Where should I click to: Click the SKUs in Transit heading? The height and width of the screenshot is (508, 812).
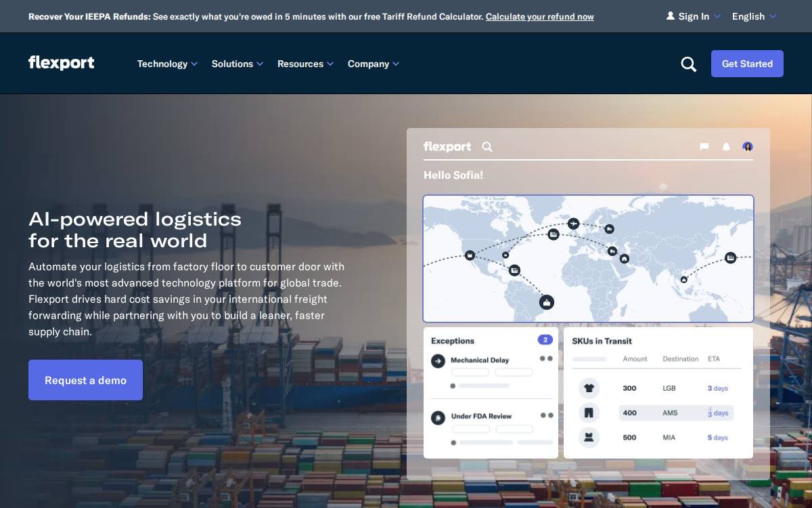pyautogui.click(x=602, y=341)
